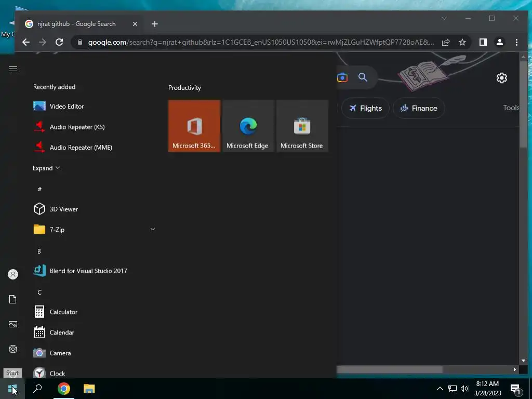
Task: Open a new Chrome tab
Action: [x=155, y=24]
